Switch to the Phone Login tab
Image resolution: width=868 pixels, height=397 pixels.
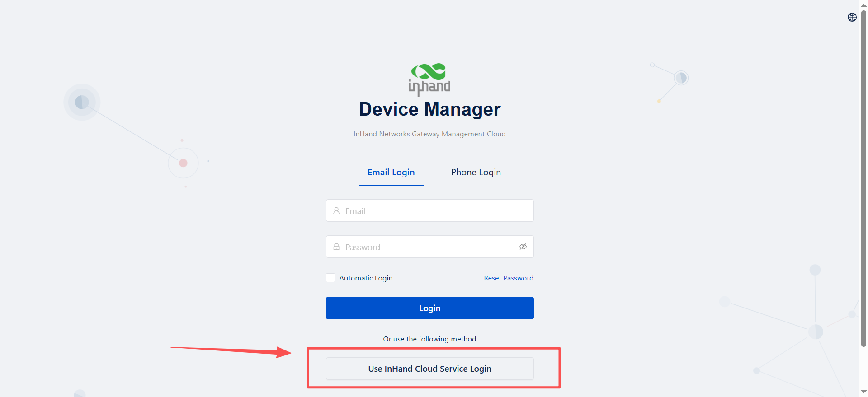(476, 173)
